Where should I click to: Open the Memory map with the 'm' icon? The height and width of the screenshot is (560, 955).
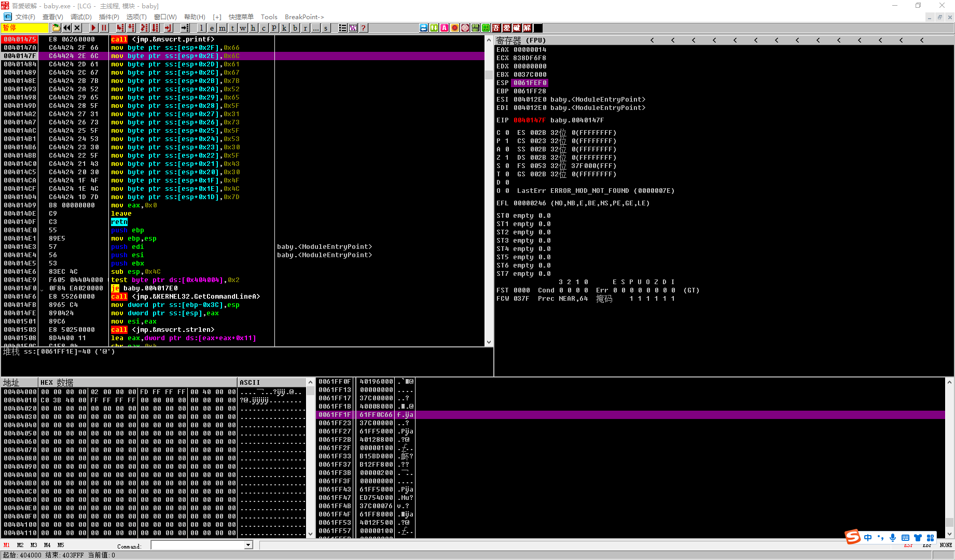pyautogui.click(x=222, y=28)
